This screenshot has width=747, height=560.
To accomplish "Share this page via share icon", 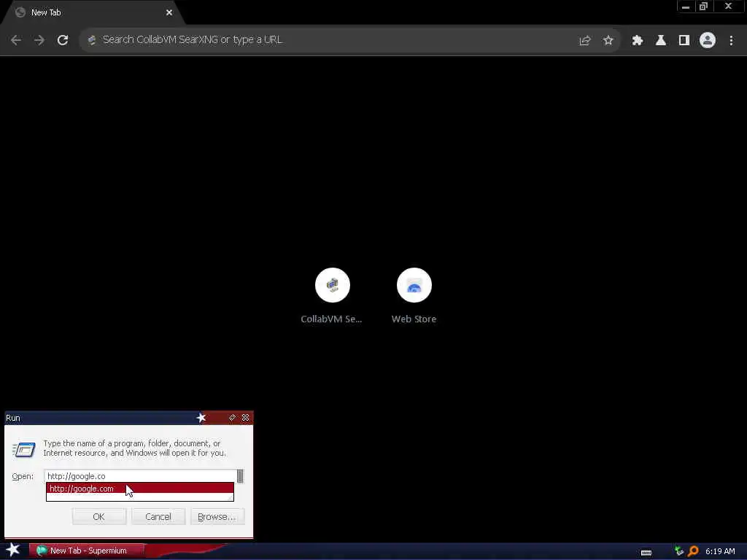I will tap(584, 41).
